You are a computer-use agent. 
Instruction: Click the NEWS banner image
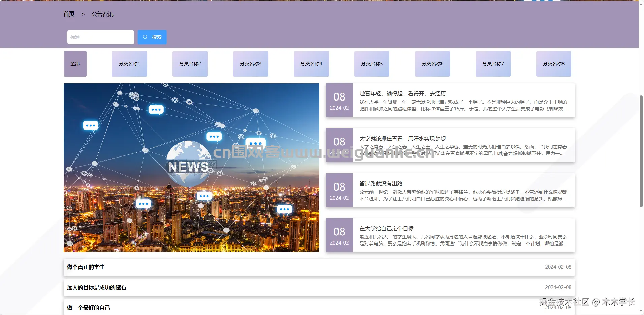point(191,168)
